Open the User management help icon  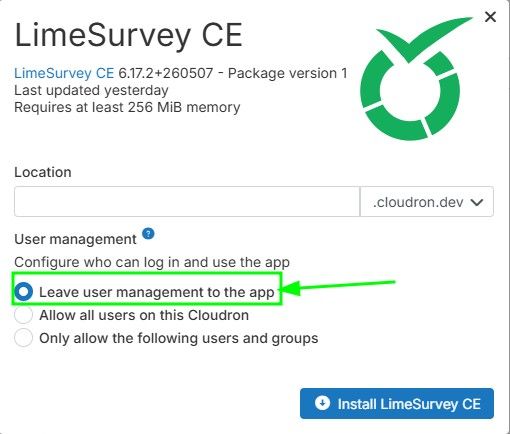pos(148,234)
